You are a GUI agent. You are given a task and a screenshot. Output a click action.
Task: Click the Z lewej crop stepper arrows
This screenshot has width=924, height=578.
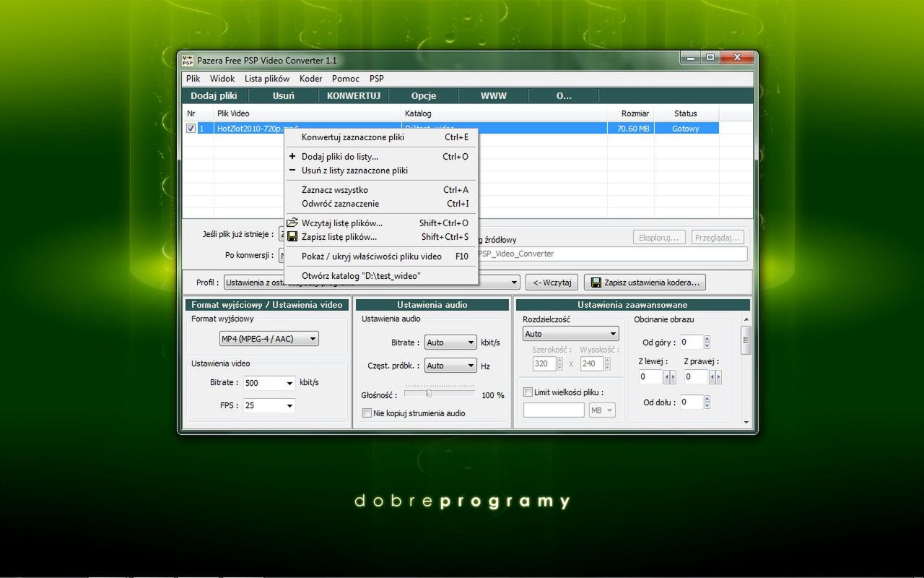(670, 376)
